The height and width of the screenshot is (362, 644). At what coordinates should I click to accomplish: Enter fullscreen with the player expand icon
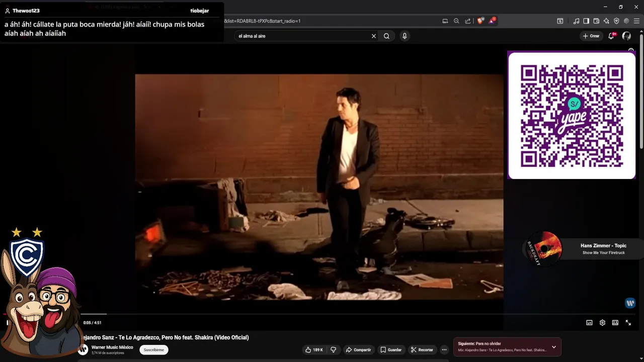coord(628,323)
